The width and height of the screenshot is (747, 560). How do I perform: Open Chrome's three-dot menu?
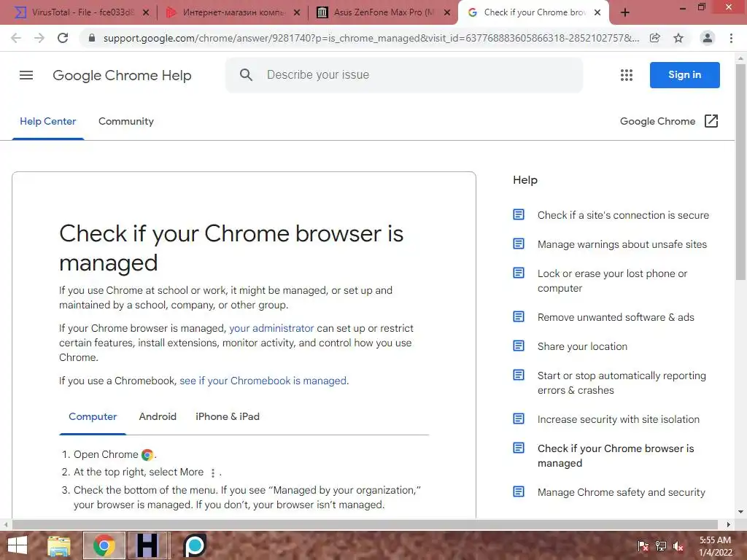pos(731,38)
